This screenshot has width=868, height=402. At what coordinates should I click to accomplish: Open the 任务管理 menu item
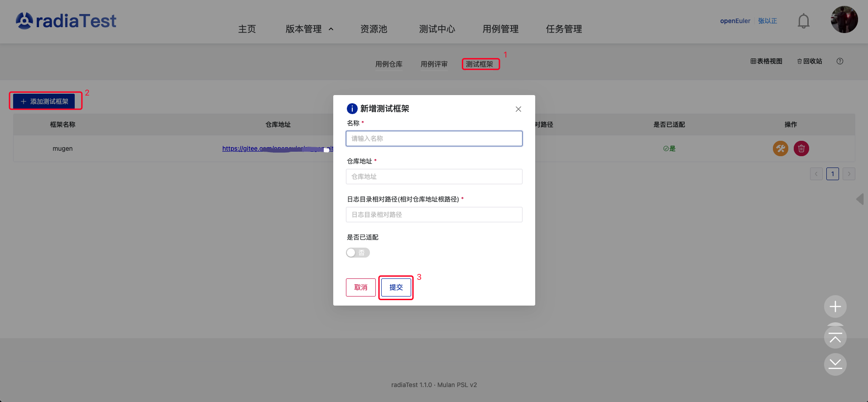click(564, 29)
